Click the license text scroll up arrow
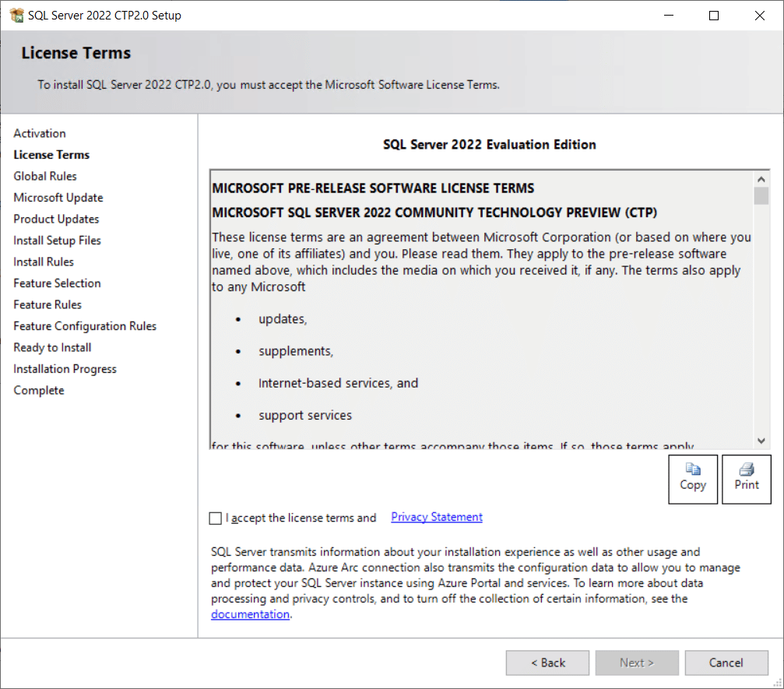Viewport: 784px width, 689px height. click(761, 179)
